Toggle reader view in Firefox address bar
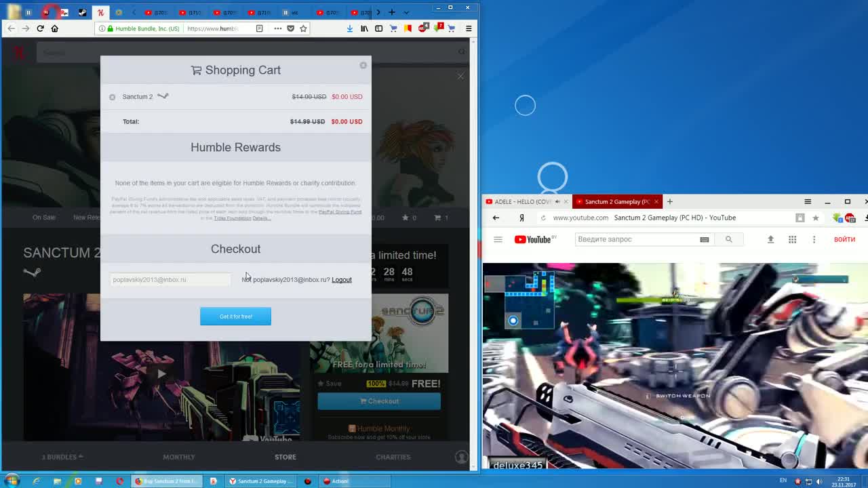 tap(259, 28)
